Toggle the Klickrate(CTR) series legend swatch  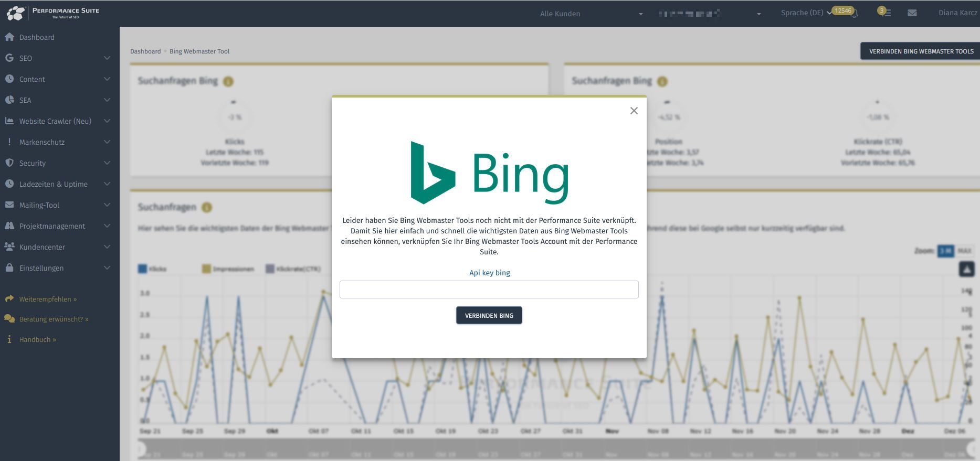click(270, 269)
